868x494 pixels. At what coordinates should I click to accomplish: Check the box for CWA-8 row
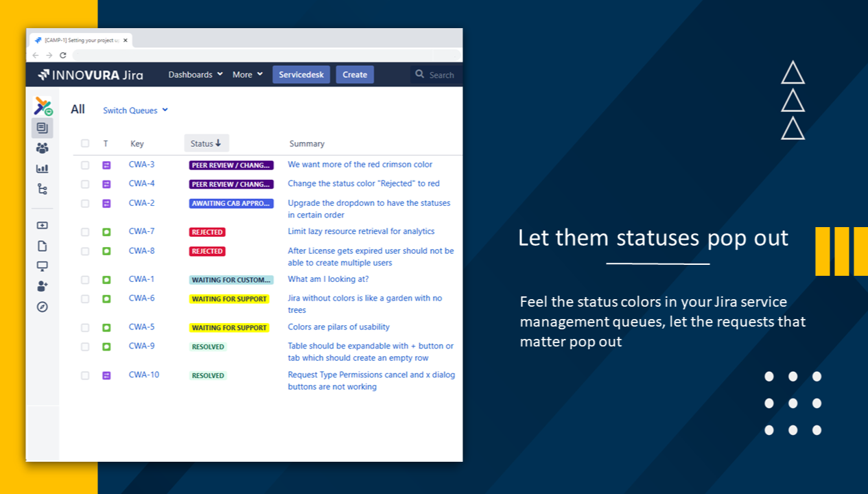pyautogui.click(x=85, y=251)
